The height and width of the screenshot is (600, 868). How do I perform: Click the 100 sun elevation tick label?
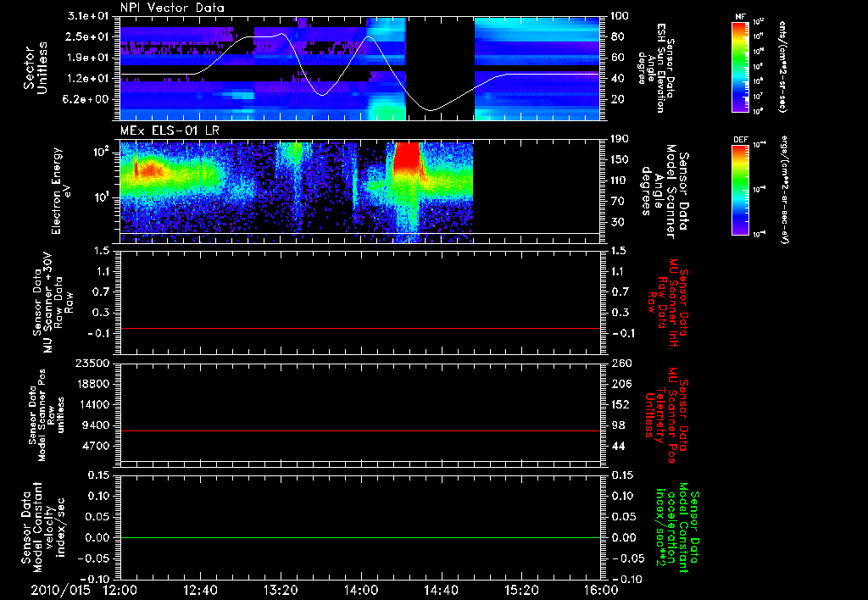[621, 16]
